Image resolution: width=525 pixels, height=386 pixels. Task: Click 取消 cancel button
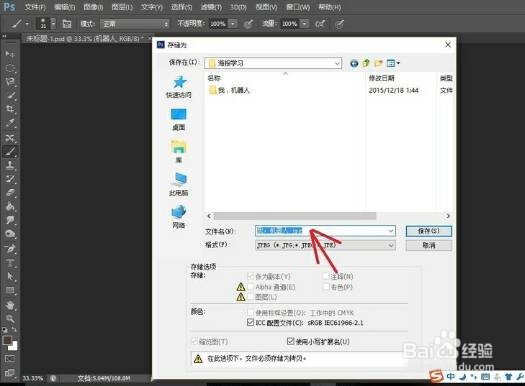(x=429, y=245)
